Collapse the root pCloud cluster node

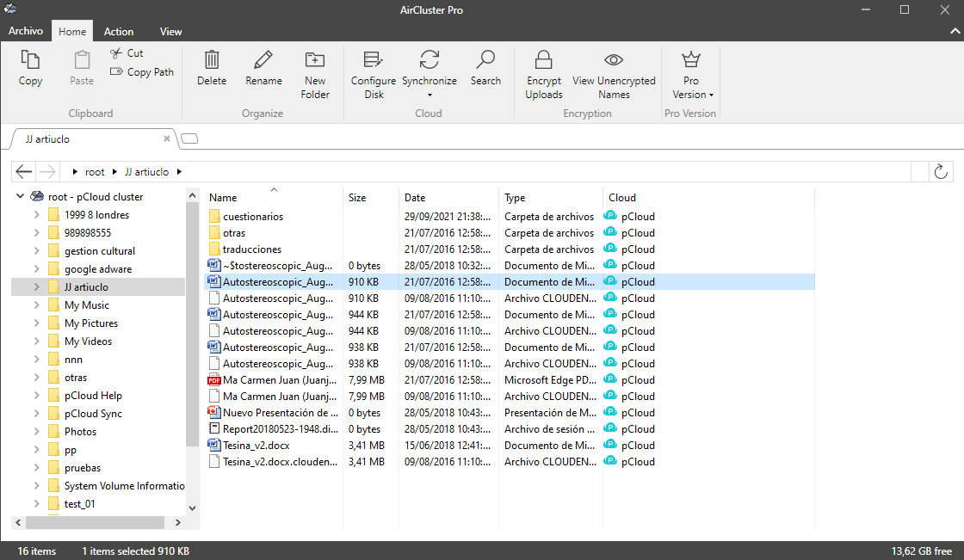[x=21, y=197]
